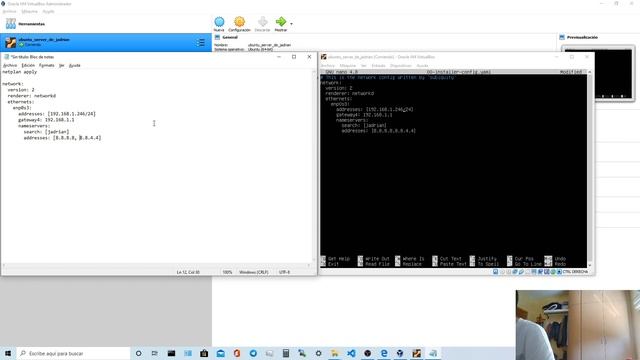Collapse the Previsualización panel header

click(582, 37)
